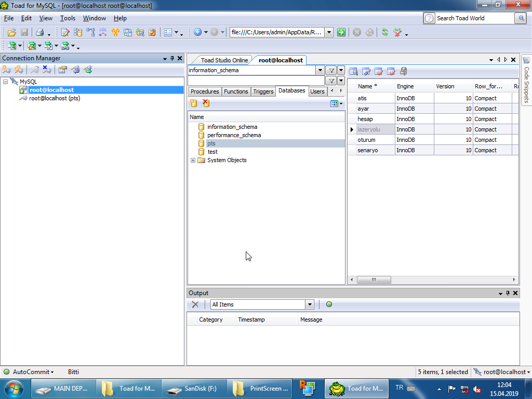This screenshot has height=399, width=532.
Task: Open the view mode grid dropdown in the Databases tab
Action: point(336,103)
